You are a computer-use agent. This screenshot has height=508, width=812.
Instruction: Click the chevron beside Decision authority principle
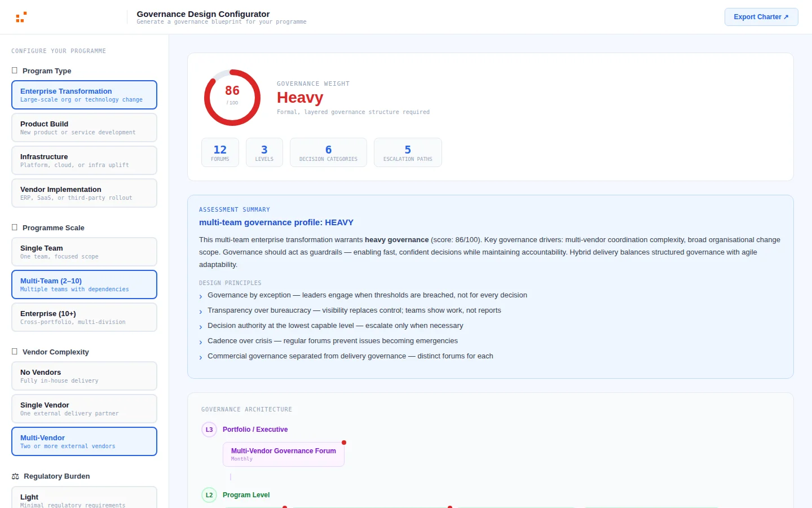[200, 326]
